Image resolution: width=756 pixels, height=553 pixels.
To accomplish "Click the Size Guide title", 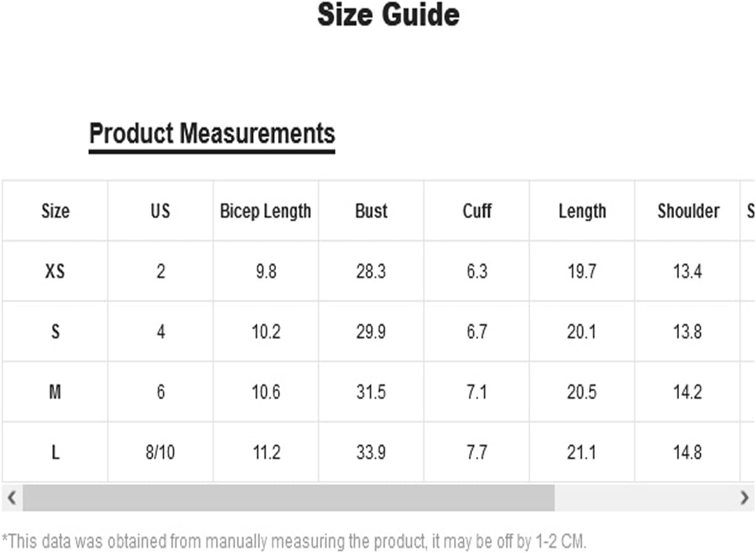I will (388, 15).
